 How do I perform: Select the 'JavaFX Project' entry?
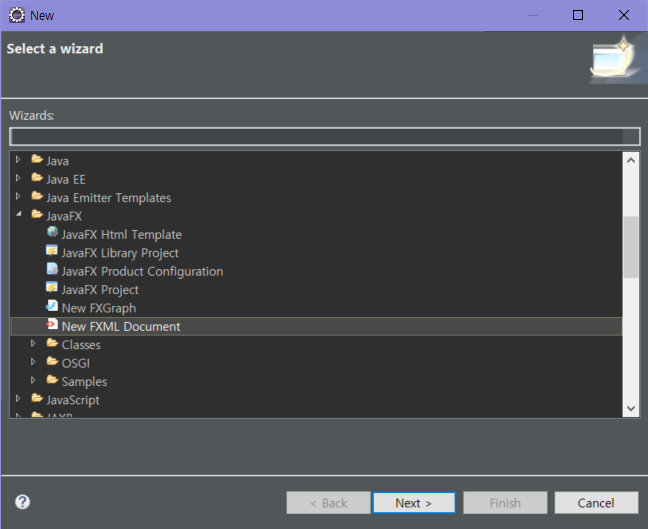pyautogui.click(x=100, y=290)
